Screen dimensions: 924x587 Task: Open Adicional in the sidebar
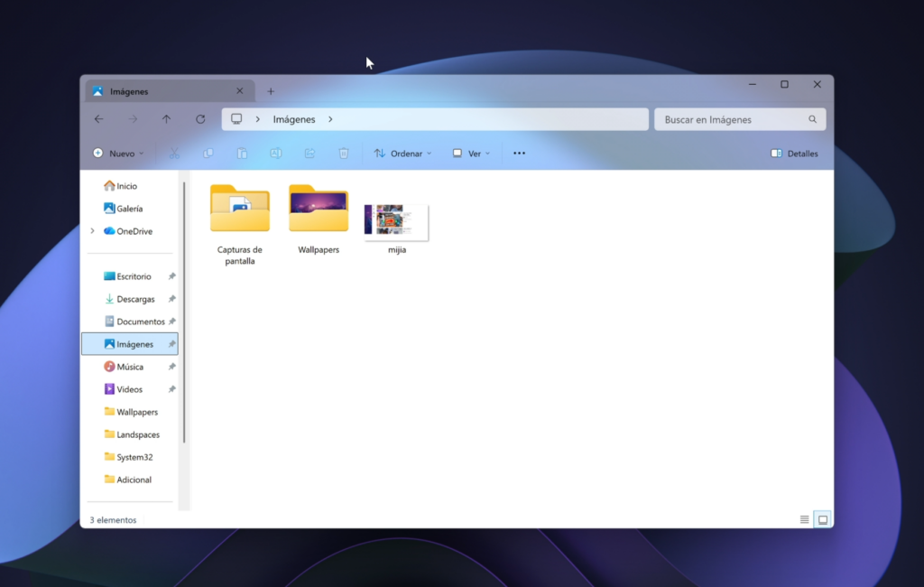coord(134,480)
